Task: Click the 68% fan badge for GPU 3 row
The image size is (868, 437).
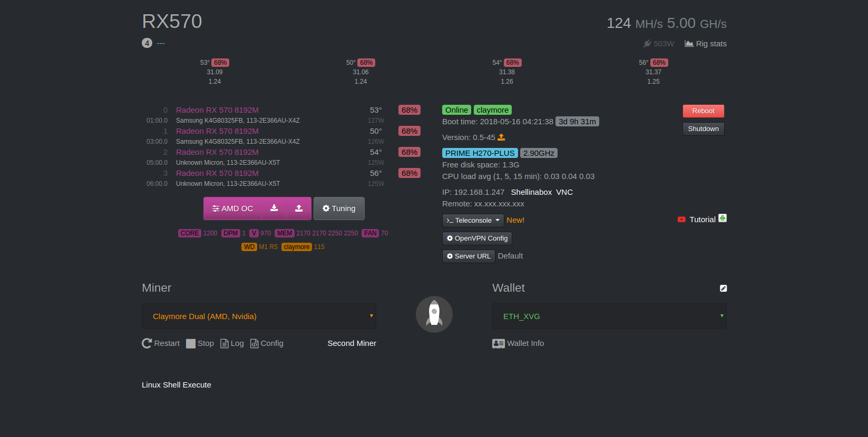Action: (x=409, y=173)
